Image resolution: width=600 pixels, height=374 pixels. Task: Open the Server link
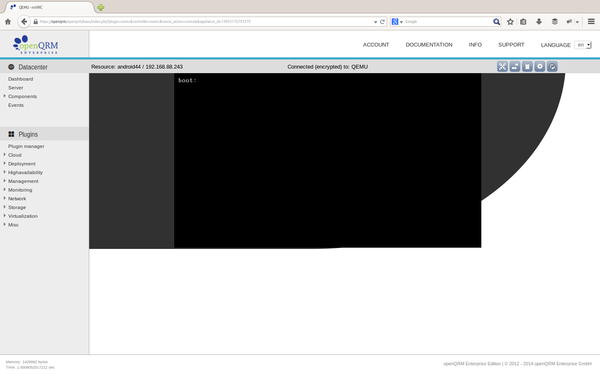click(x=16, y=88)
